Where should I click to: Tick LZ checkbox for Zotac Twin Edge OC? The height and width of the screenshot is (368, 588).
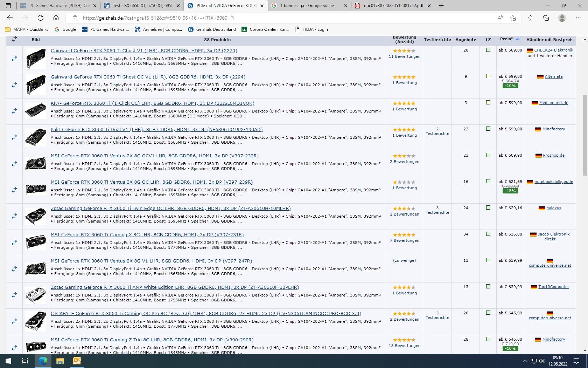coord(488,208)
